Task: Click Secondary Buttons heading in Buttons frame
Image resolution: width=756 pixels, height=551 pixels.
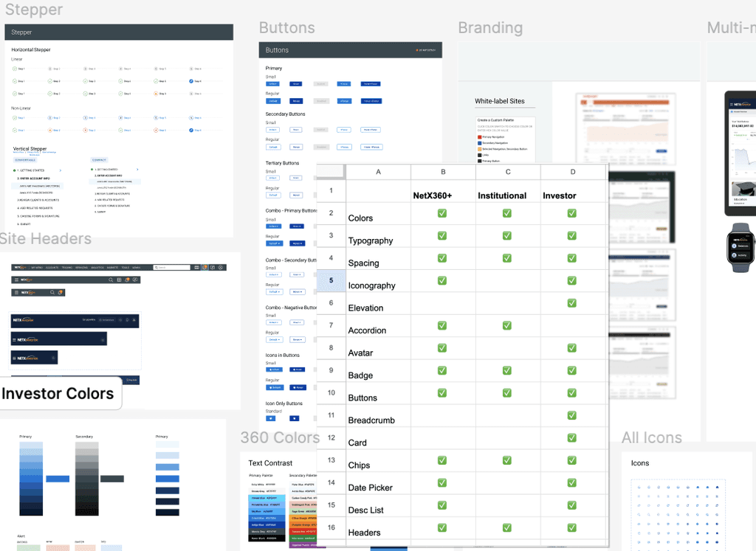Action: 286,114
